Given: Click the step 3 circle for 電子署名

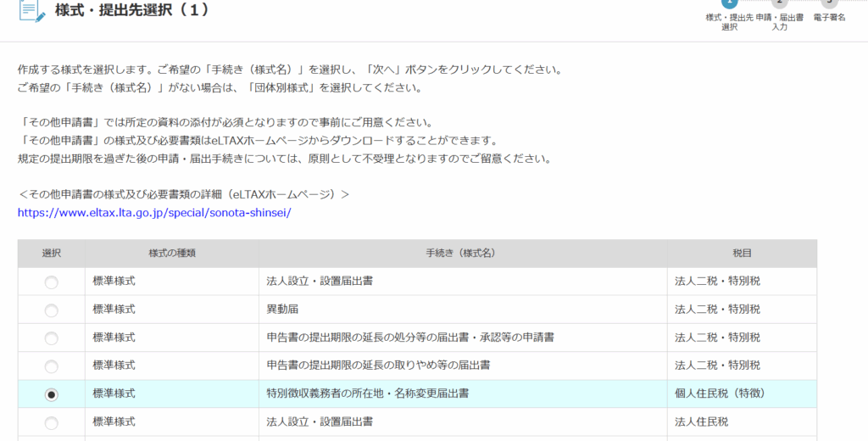Looking at the screenshot, I should click(829, 3).
